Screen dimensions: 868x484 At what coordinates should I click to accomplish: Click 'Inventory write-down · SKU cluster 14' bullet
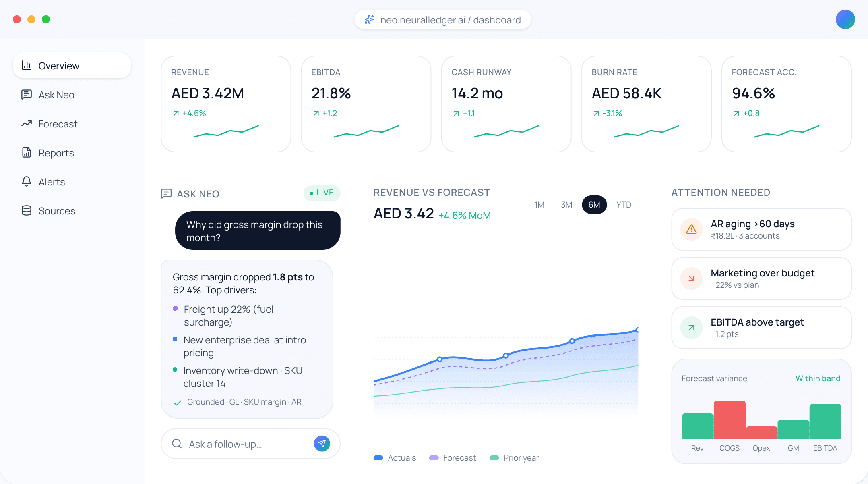tap(238, 377)
